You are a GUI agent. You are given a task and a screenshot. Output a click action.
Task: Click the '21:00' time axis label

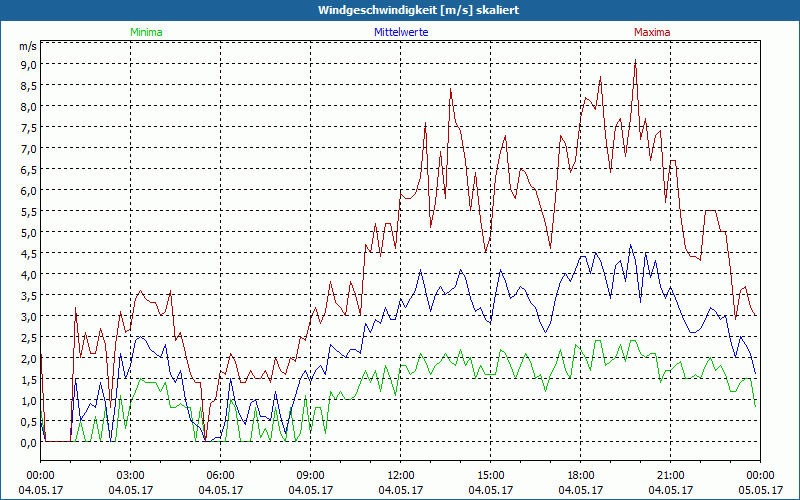tap(670, 476)
